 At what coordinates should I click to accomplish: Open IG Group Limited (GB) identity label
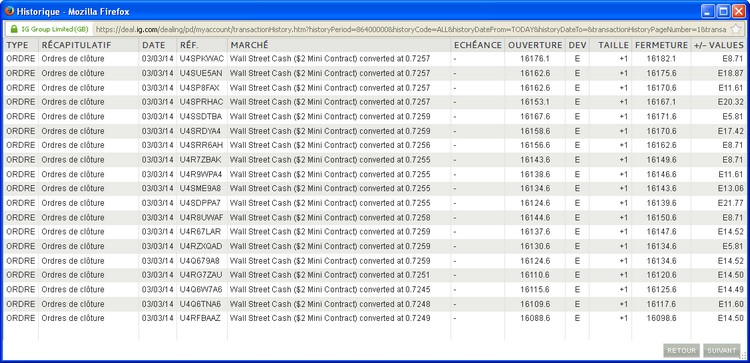[x=55, y=29]
